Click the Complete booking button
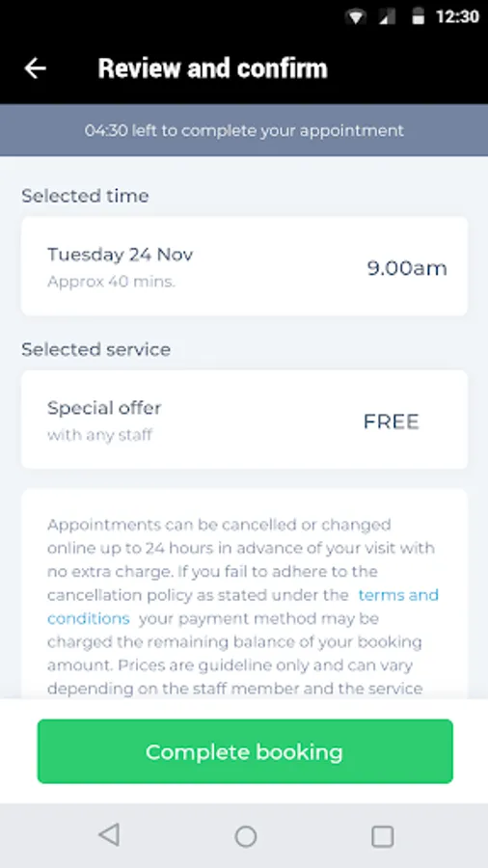This screenshot has height=868, width=488. tap(245, 751)
